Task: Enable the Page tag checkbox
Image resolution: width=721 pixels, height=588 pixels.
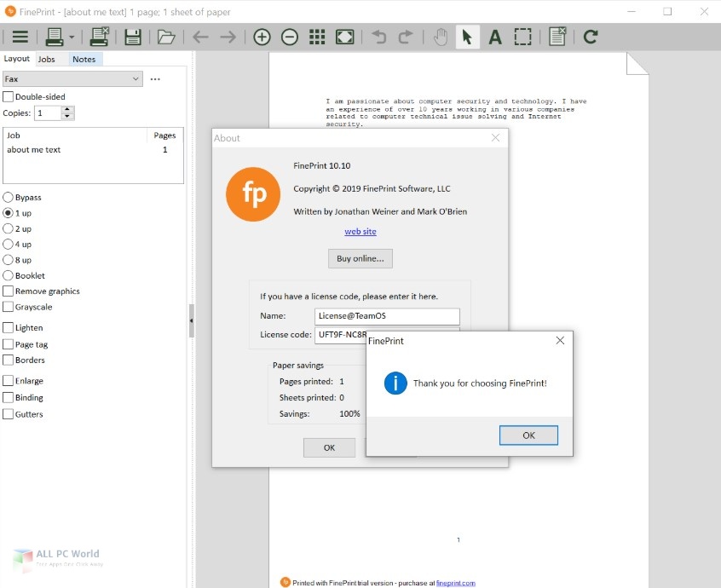Action: tap(8, 344)
